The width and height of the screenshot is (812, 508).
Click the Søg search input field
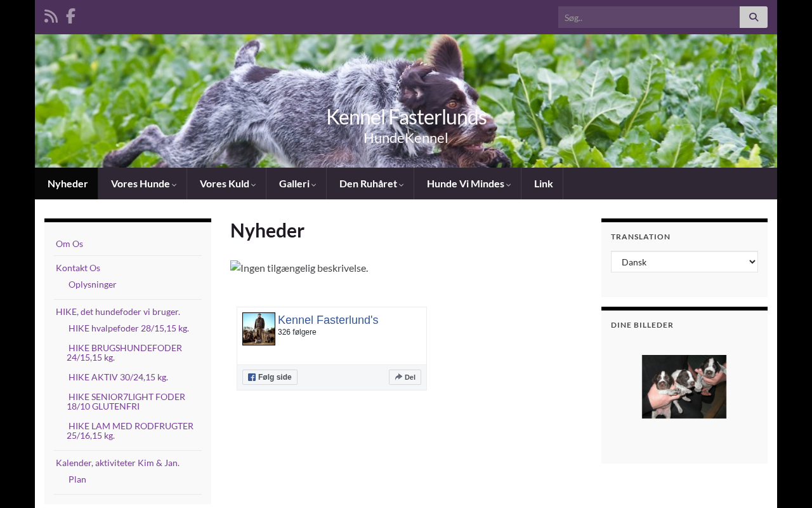pos(649,17)
